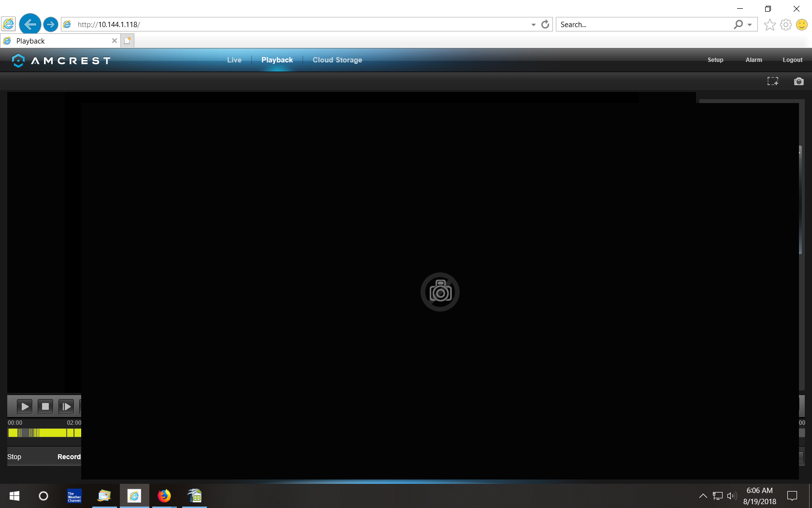Screen dimensions: 812x508
Task: Close the Playback browser tab
Action: (115, 41)
